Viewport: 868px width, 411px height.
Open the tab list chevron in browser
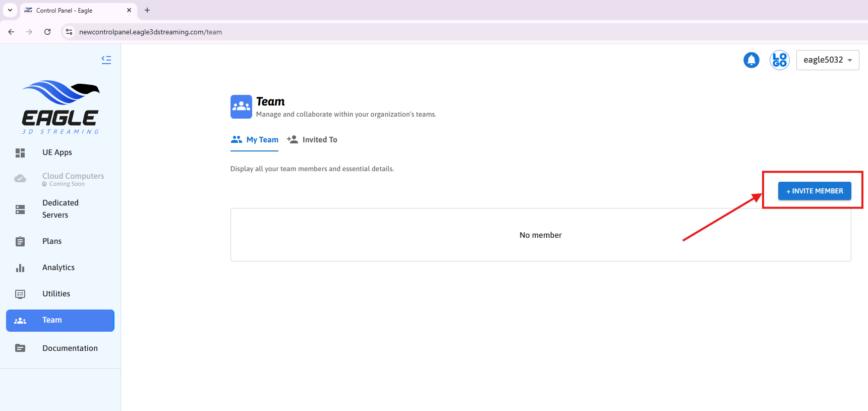point(10,10)
